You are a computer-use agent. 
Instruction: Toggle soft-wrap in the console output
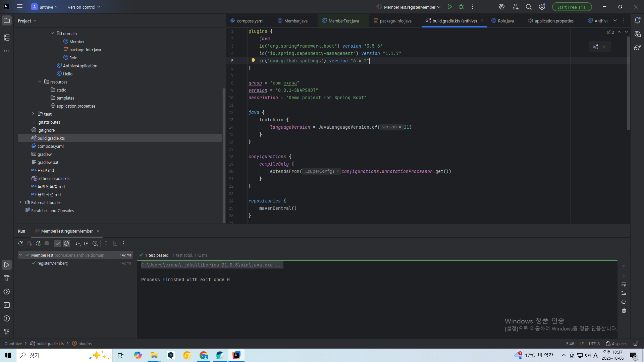624,284
